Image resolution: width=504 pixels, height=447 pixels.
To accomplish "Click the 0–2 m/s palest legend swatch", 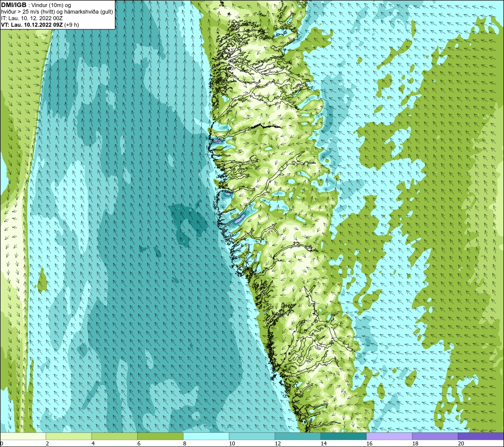I will (23, 436).
